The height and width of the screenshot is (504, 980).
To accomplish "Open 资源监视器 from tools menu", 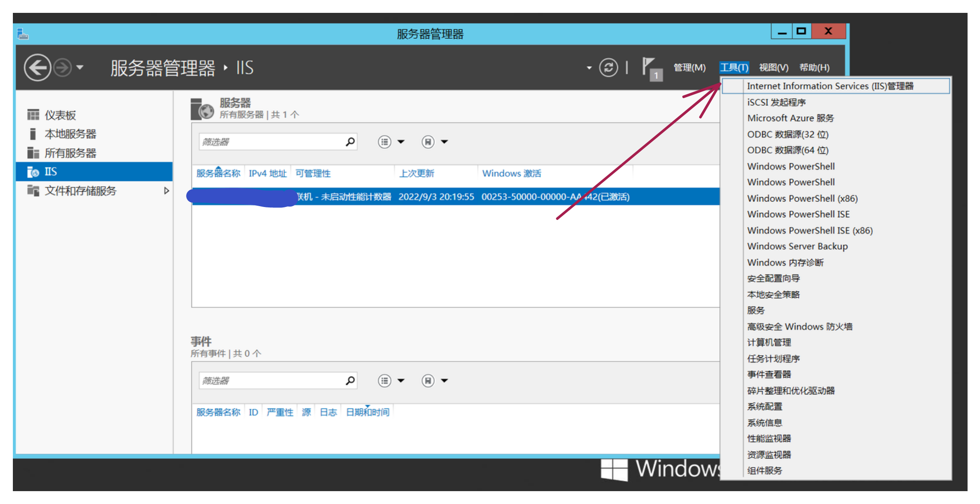I will click(769, 455).
